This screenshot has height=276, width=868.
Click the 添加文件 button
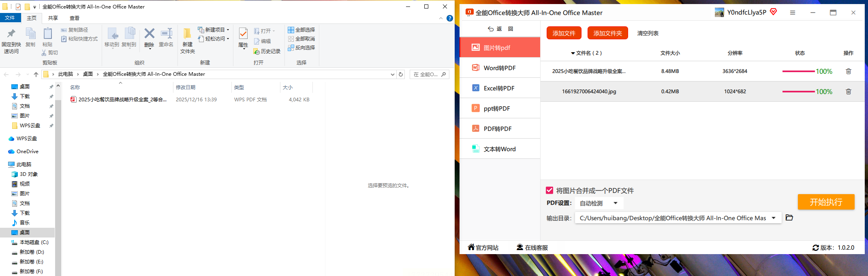point(564,33)
